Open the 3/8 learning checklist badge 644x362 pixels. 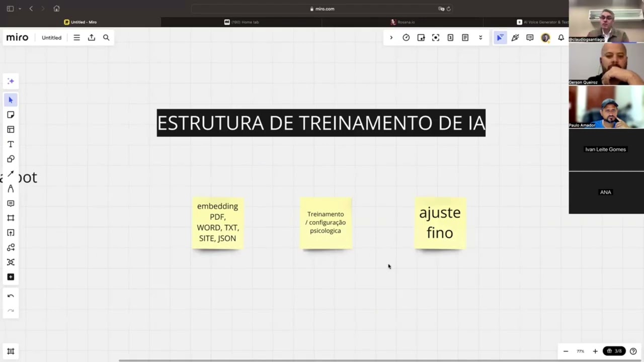(614, 351)
